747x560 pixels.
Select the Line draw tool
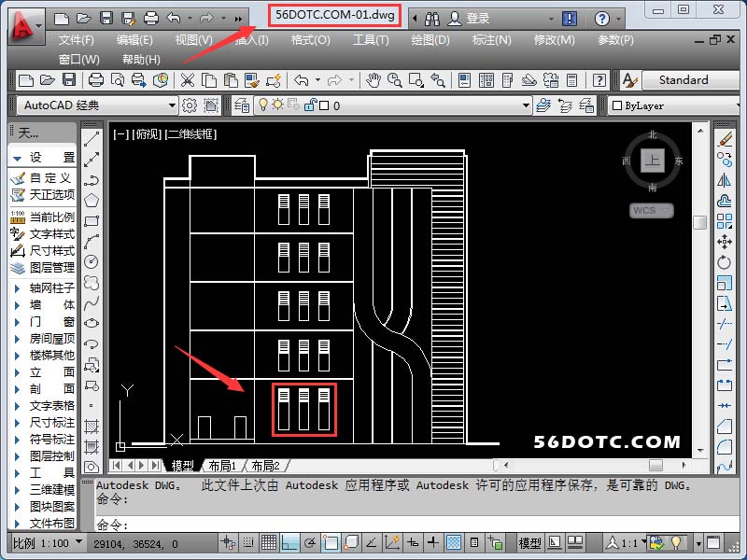[92, 139]
